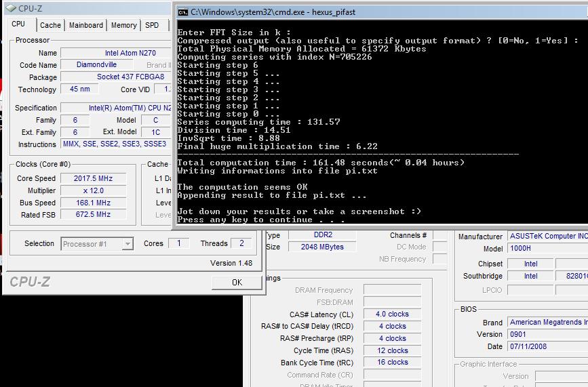Click the cmd.exe window icon

pos(183,12)
